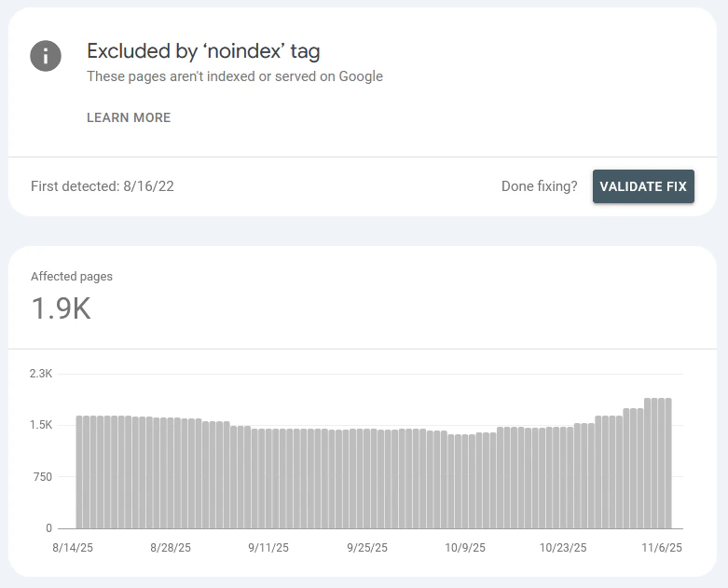Click the 10/9/25 date on the x-axis
Image resolution: width=728 pixels, height=588 pixels.
click(x=465, y=548)
